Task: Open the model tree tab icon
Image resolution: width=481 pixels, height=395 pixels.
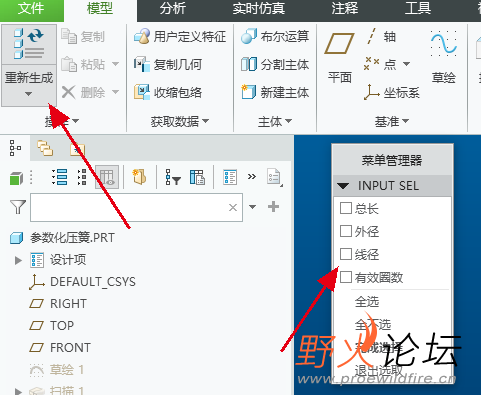Action: [x=15, y=148]
